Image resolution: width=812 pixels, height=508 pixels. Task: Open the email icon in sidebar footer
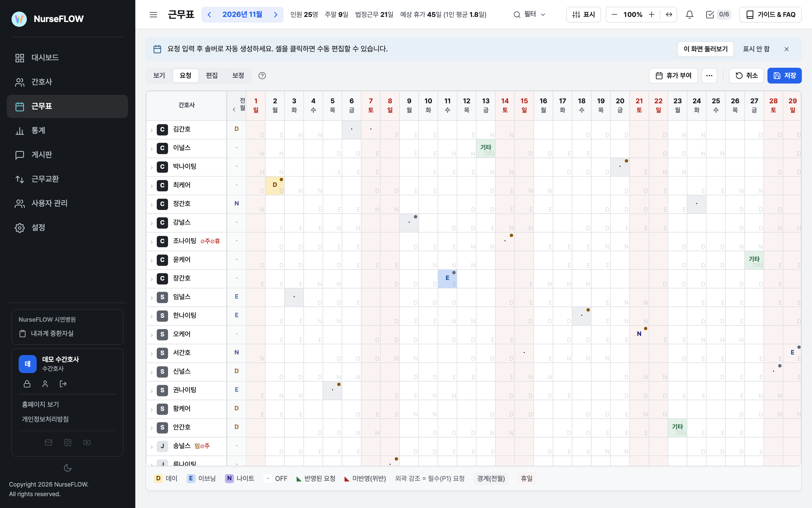pos(48,443)
